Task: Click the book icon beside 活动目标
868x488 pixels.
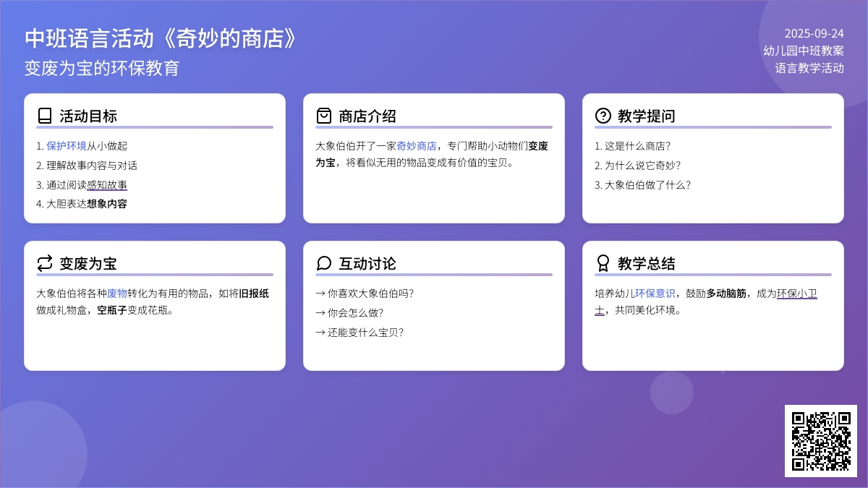Action: pos(45,116)
